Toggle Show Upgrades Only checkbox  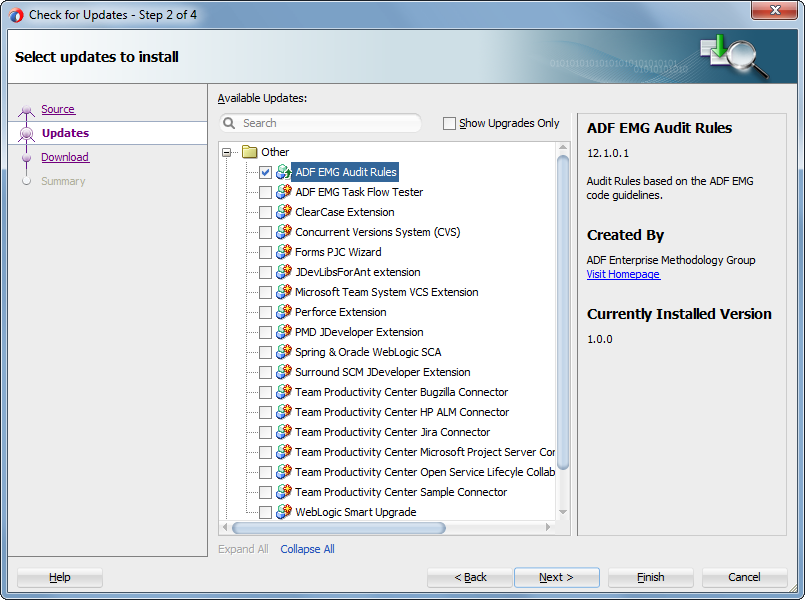click(x=449, y=124)
